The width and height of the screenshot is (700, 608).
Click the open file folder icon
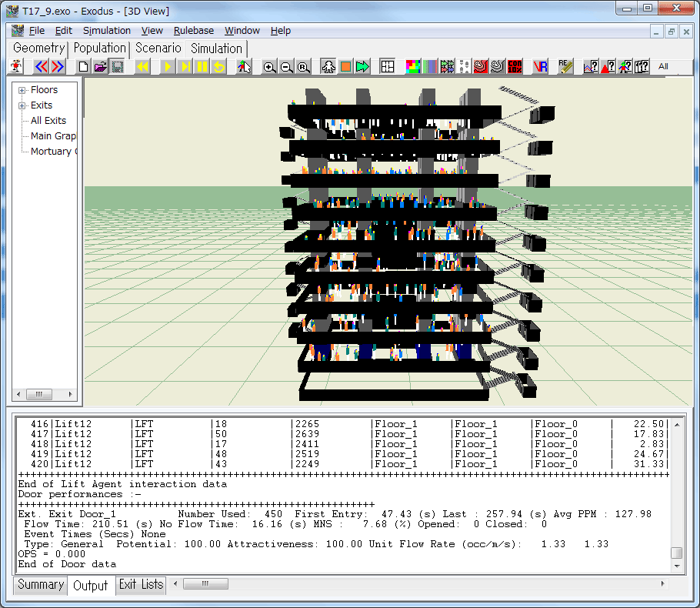(100, 67)
